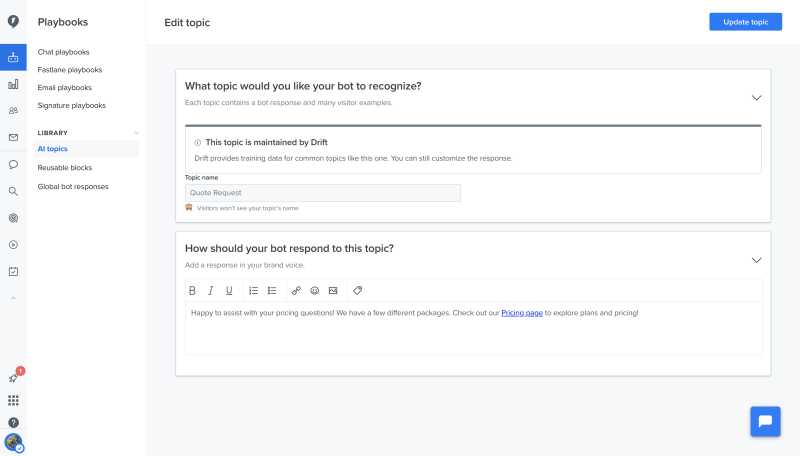800x456 pixels.
Task: Click the tag attribute icon in toolbar
Action: coord(358,291)
